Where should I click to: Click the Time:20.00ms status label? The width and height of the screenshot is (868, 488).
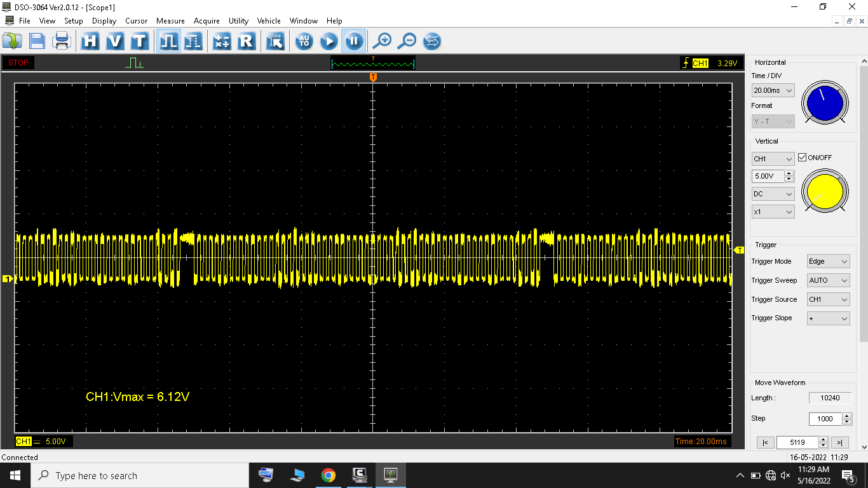pyautogui.click(x=701, y=441)
